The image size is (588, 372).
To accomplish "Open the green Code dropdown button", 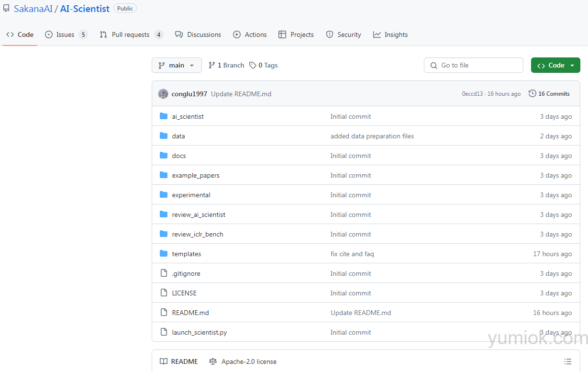I will (555, 66).
